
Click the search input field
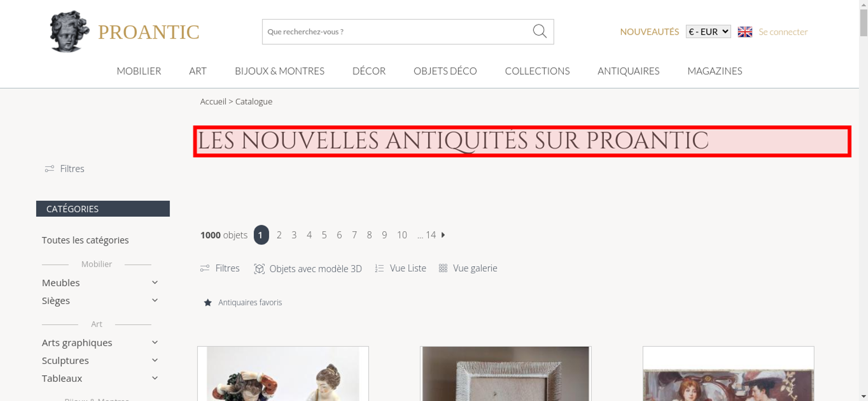pos(397,32)
